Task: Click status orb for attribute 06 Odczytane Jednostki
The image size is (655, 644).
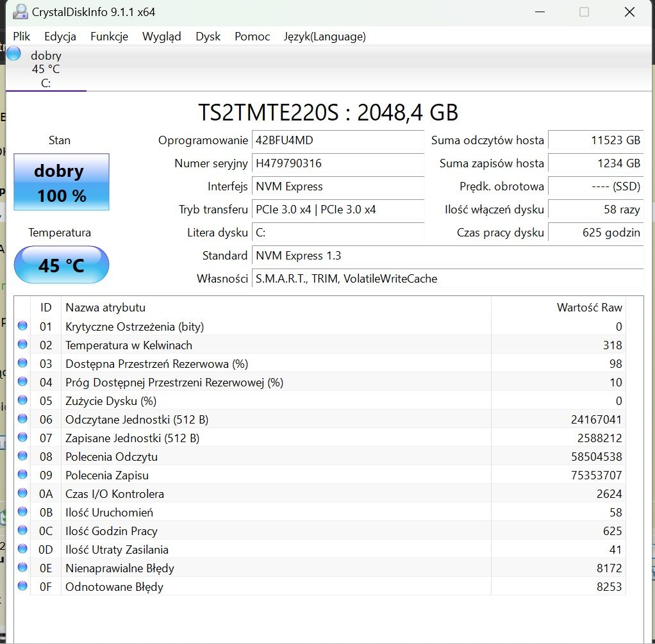Action: click(22, 419)
